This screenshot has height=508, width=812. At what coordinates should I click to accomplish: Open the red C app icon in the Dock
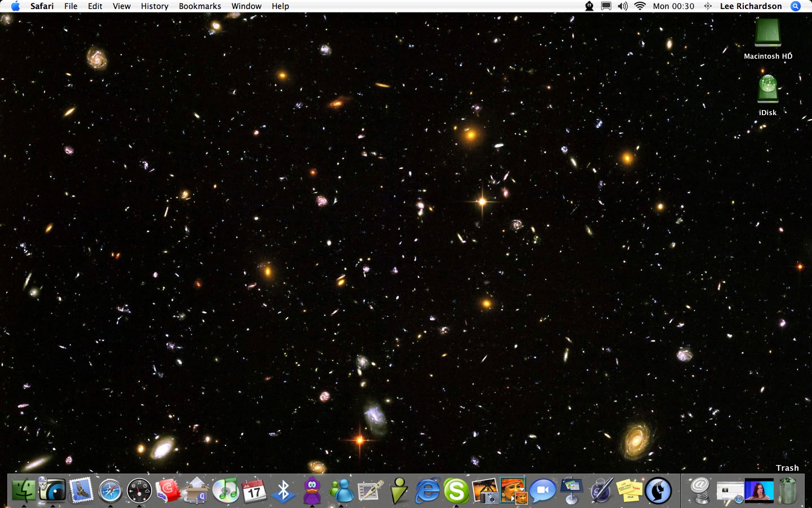168,491
